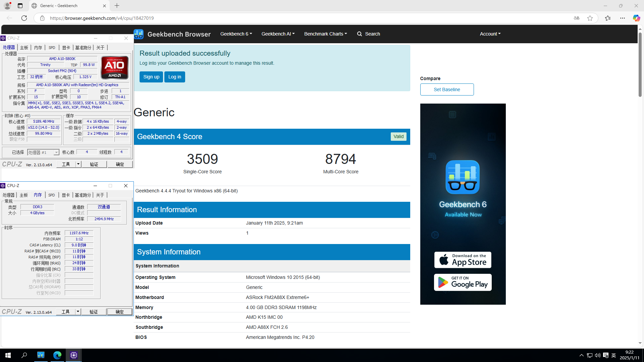644x362 pixels.
Task: Open the Account dropdown menu
Action: 490,34
